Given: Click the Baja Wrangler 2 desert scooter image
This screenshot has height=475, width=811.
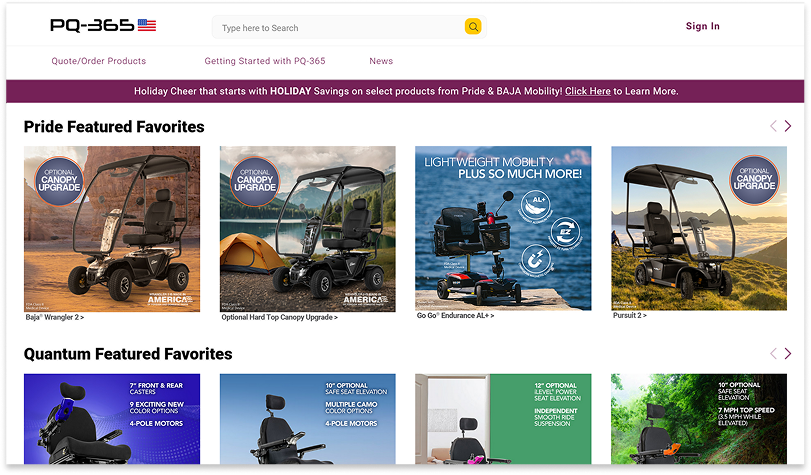Looking at the screenshot, I should pos(112,229).
